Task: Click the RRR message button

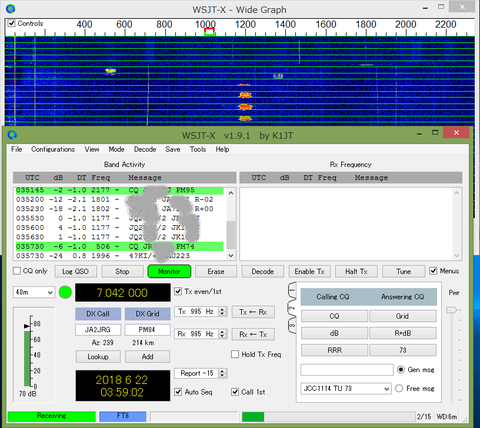Action: click(x=334, y=350)
